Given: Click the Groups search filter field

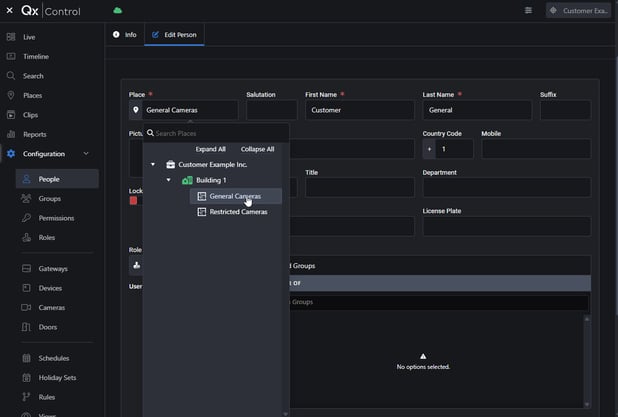Looking at the screenshot, I should (x=438, y=302).
